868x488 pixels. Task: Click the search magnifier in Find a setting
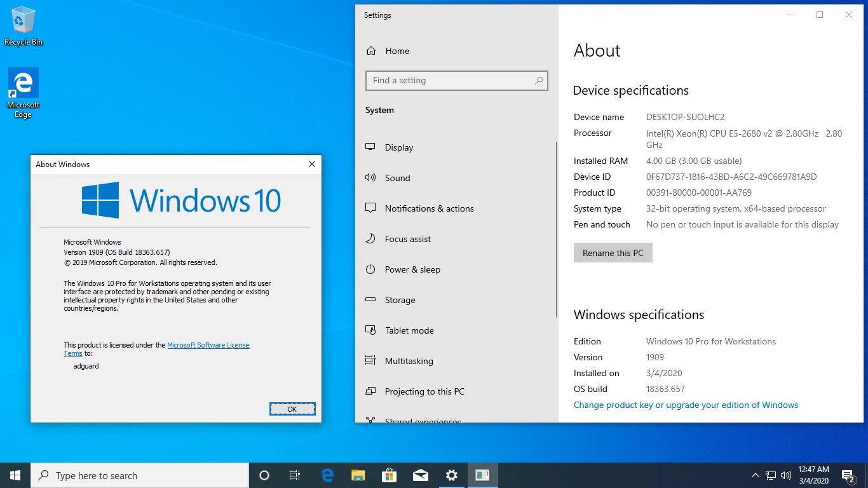(539, 81)
